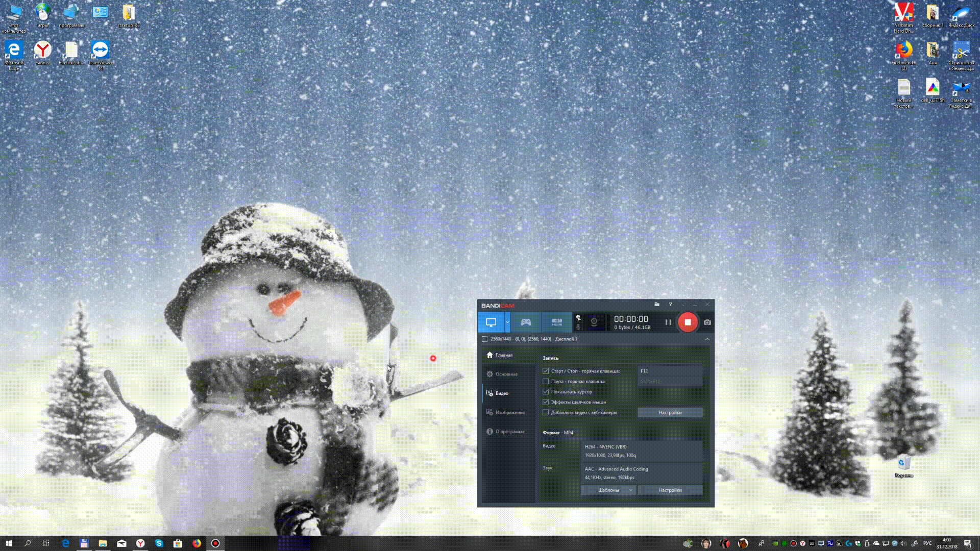Viewport: 980px width, 551px height.
Task: Open Microsoft Edge desktop shortcut
Action: (14, 56)
